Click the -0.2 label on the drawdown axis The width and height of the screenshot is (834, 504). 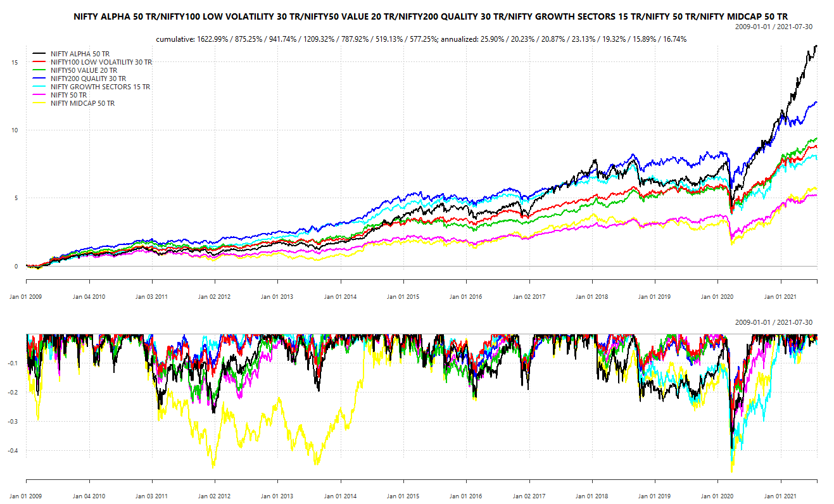(x=12, y=393)
